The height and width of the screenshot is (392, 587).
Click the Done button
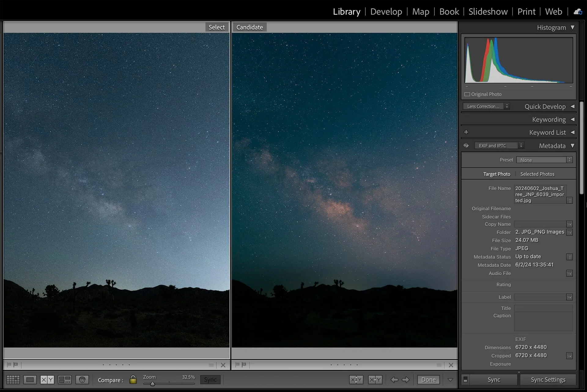pos(428,380)
